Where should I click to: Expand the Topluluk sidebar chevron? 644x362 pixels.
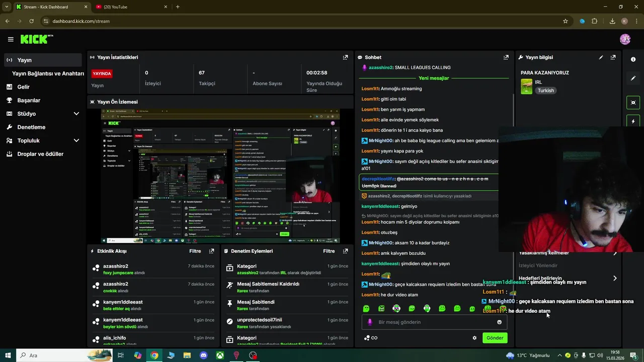[76, 141]
